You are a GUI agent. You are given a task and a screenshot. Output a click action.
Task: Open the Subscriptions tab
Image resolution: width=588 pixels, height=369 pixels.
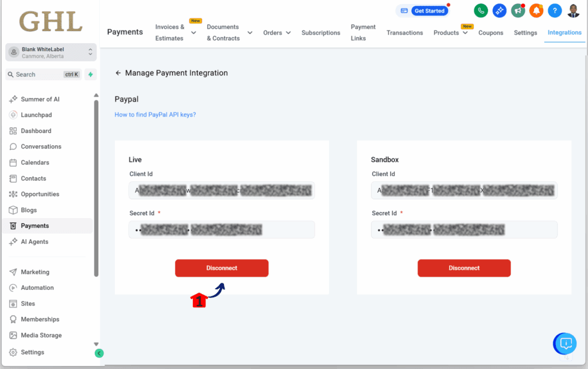pos(320,33)
